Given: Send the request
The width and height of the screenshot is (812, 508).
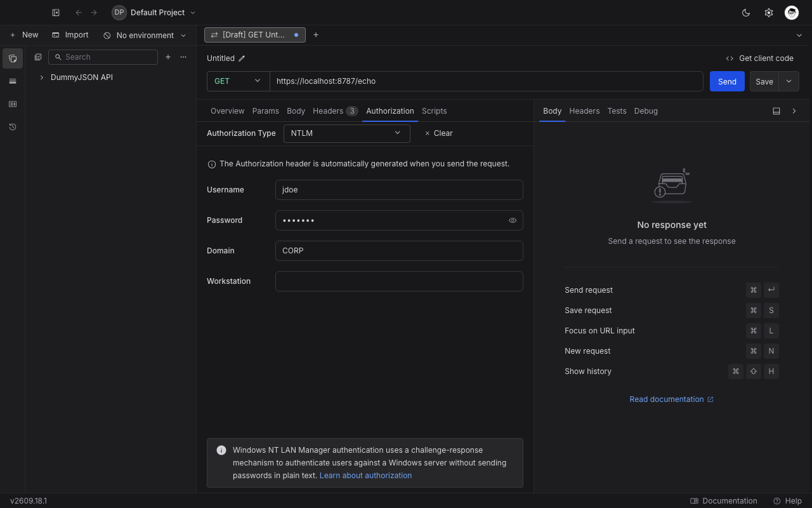Looking at the screenshot, I should (x=727, y=81).
